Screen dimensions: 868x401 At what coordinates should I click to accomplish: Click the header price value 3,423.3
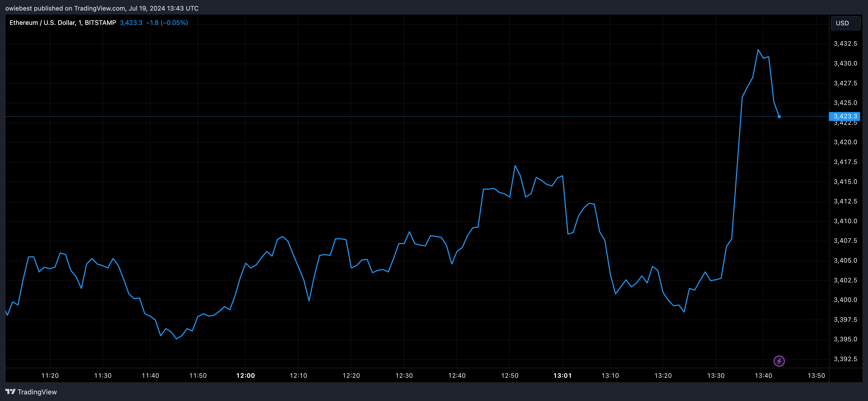click(x=131, y=22)
